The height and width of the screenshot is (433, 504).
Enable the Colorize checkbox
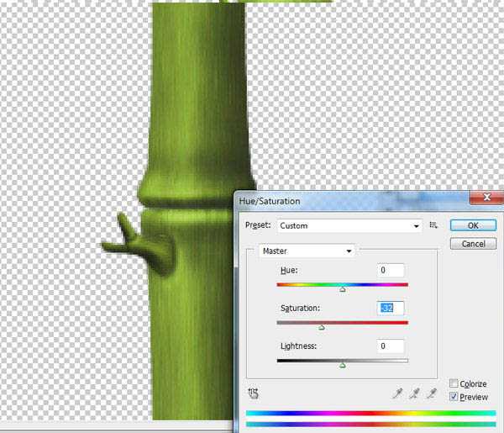click(x=454, y=383)
